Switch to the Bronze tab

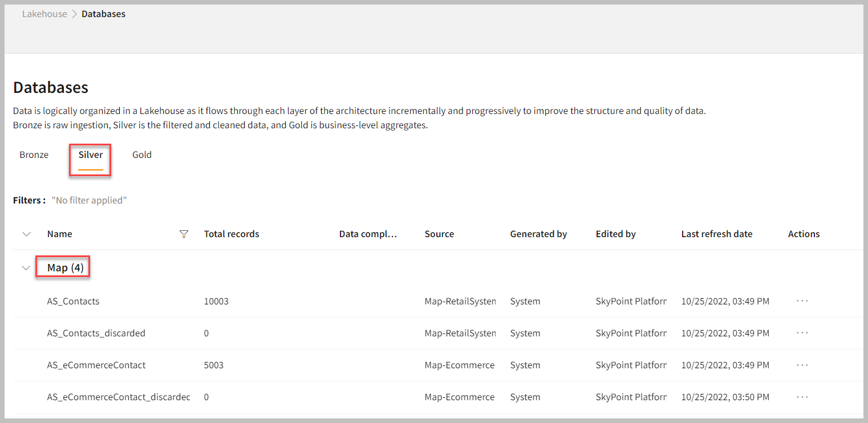coord(34,154)
